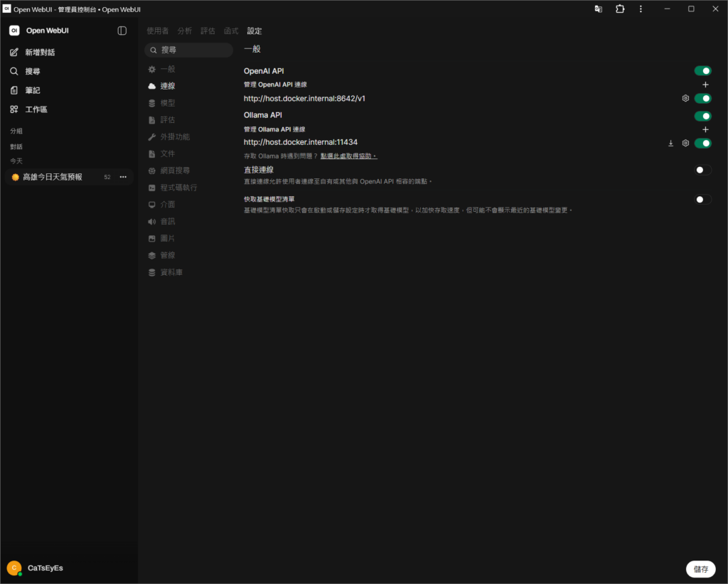Open gear settings for the host.docker.internal:8642 connection
Screen dimensions: 728x584
pos(685,98)
